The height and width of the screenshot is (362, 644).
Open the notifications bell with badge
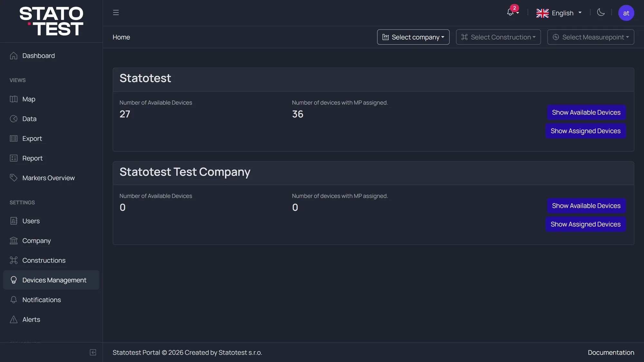[x=513, y=12]
